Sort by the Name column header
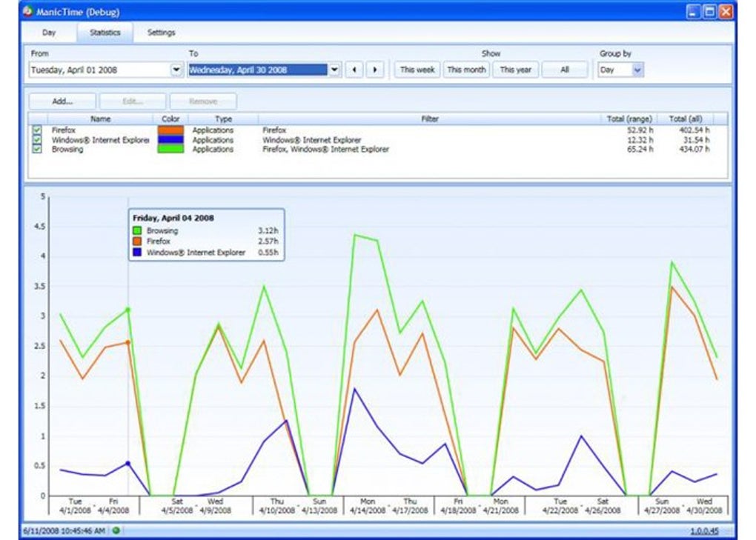The width and height of the screenshot is (756, 540). (100, 119)
